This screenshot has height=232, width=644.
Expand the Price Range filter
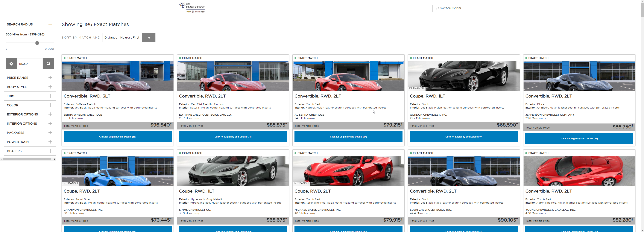tap(50, 78)
